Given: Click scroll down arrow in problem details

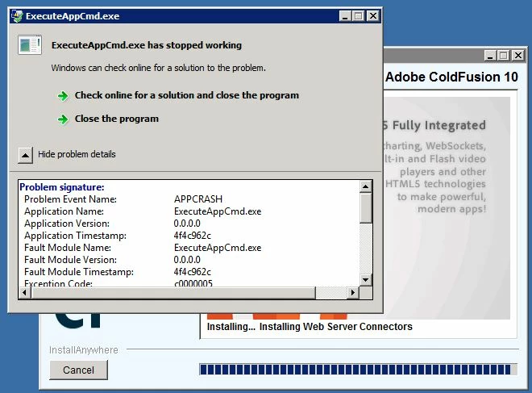Looking at the screenshot, I should click(365, 280).
